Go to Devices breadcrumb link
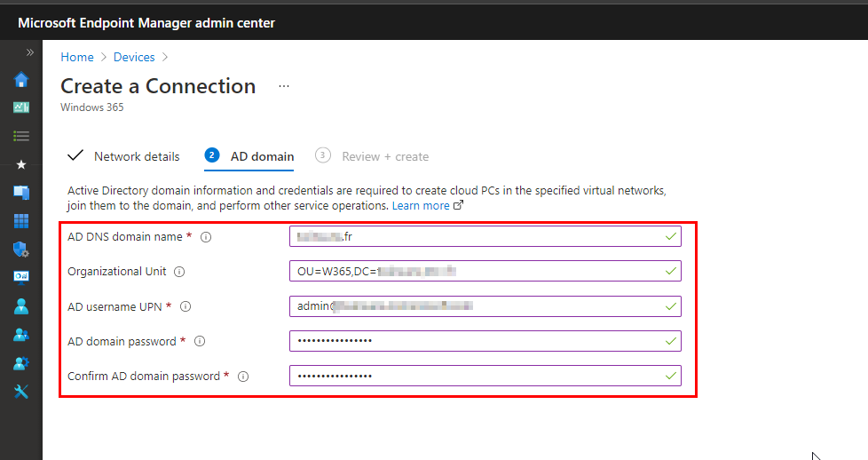 pyautogui.click(x=134, y=57)
